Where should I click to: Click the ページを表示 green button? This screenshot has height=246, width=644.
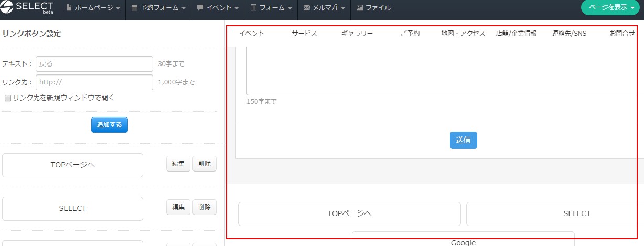click(x=611, y=8)
